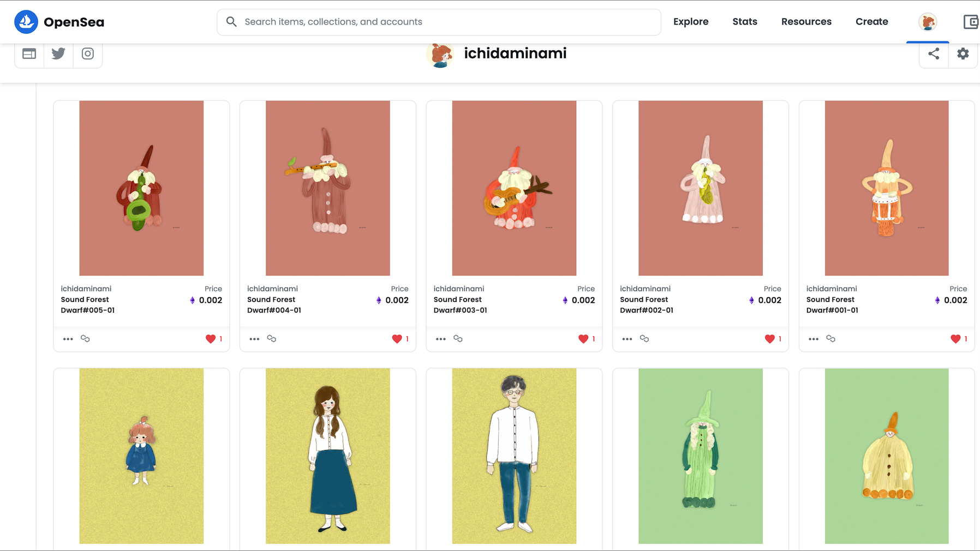
Task: Open more options for Dwarf#004-01
Action: (254, 339)
